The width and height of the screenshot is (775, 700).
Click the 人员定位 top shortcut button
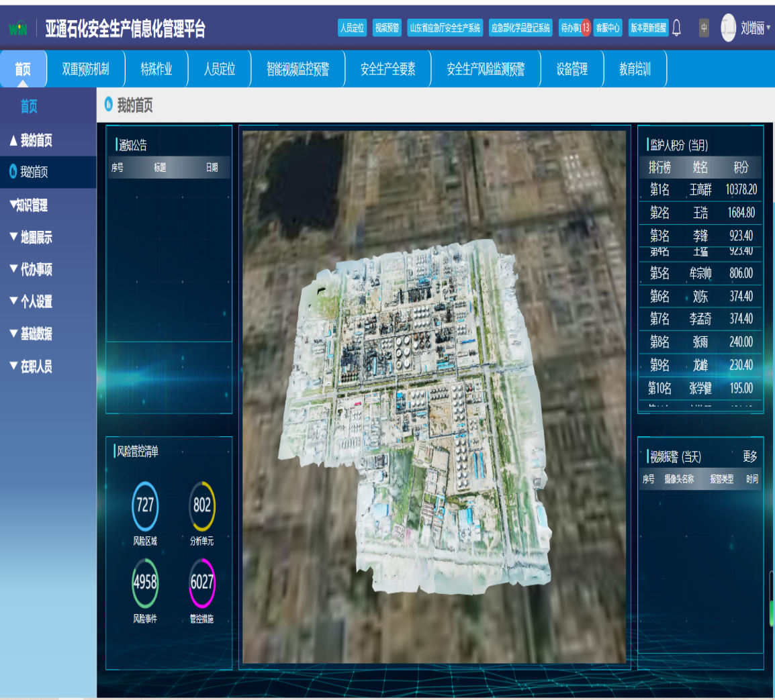point(352,28)
